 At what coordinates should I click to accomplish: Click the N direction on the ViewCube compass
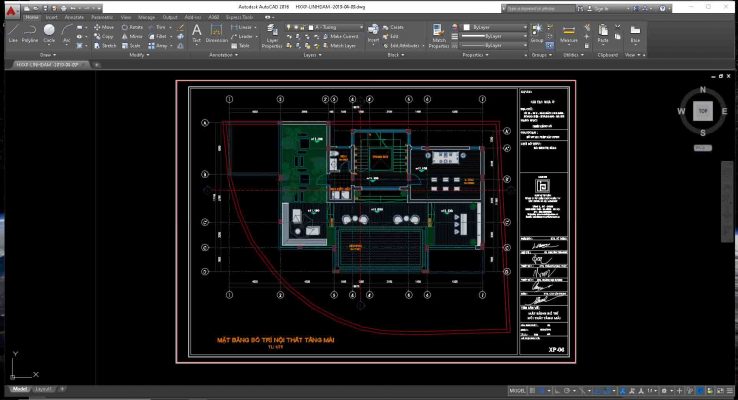[703, 89]
